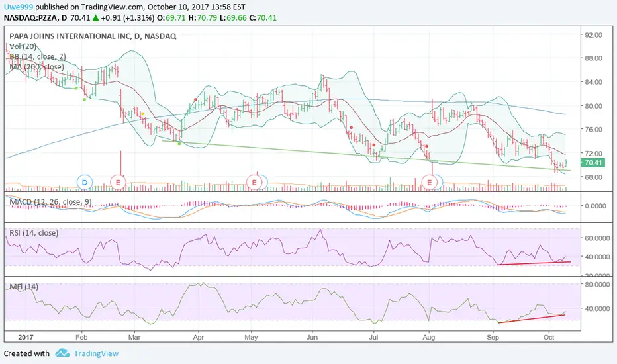
Task: Click the 72.00 price axis label
Action: coord(593,153)
